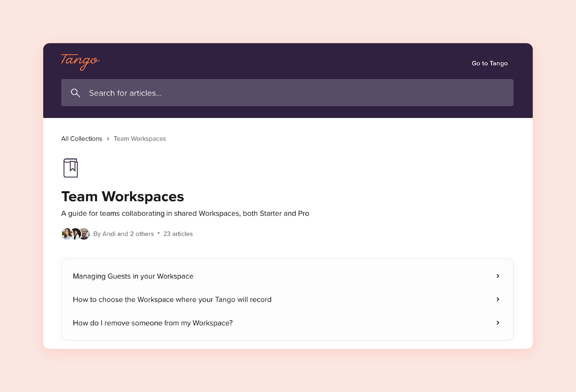Click By Andi and 2 others text

123,234
